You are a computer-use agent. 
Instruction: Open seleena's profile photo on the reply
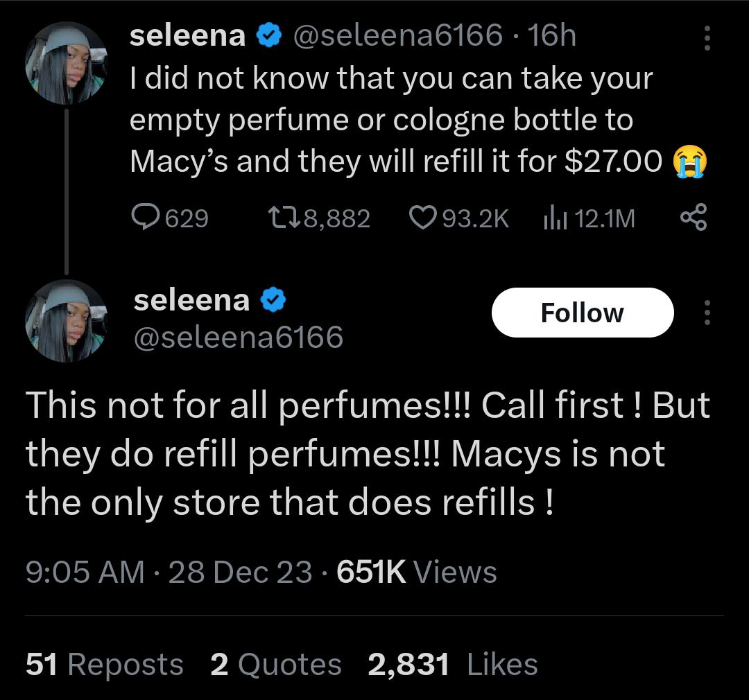pos(66,320)
